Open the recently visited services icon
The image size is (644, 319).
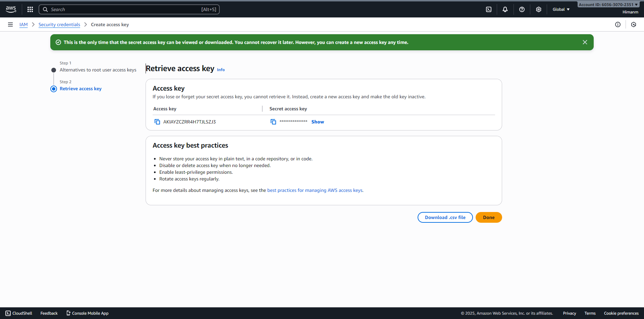tap(634, 24)
